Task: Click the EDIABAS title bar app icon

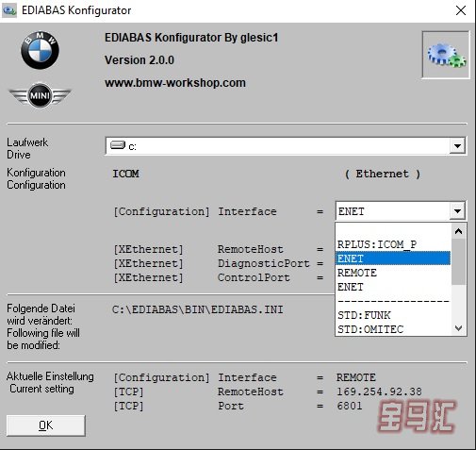Action: point(9,10)
